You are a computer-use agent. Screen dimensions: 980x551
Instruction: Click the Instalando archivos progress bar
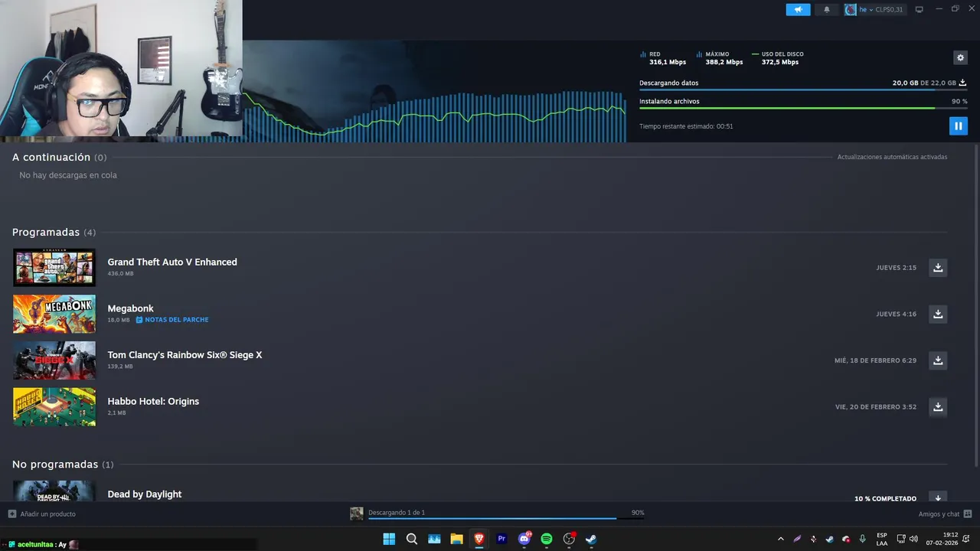pyautogui.click(x=803, y=108)
